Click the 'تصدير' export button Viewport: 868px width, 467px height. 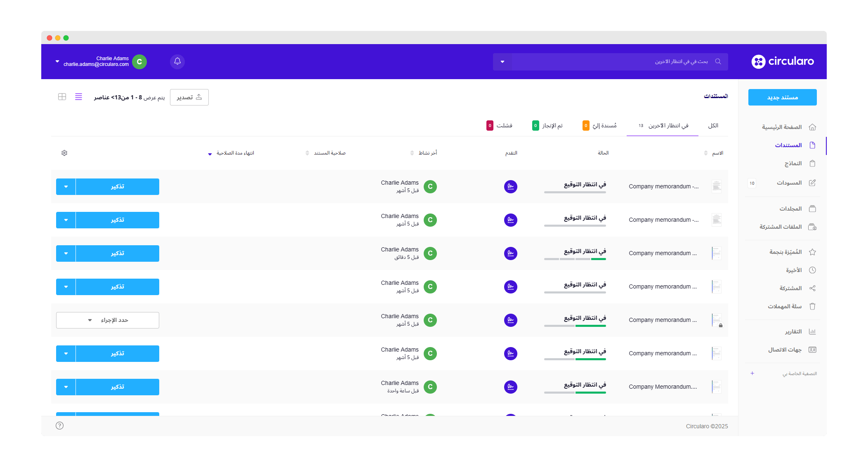pyautogui.click(x=189, y=97)
